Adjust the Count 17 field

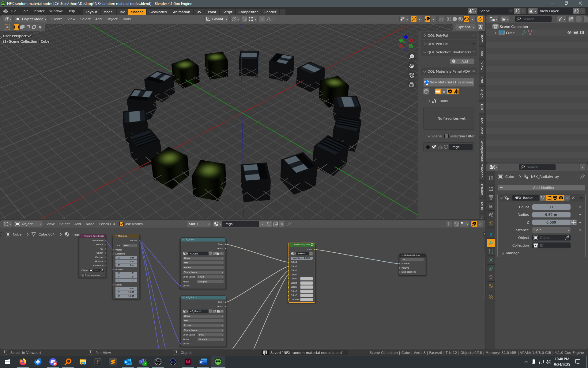551,207
